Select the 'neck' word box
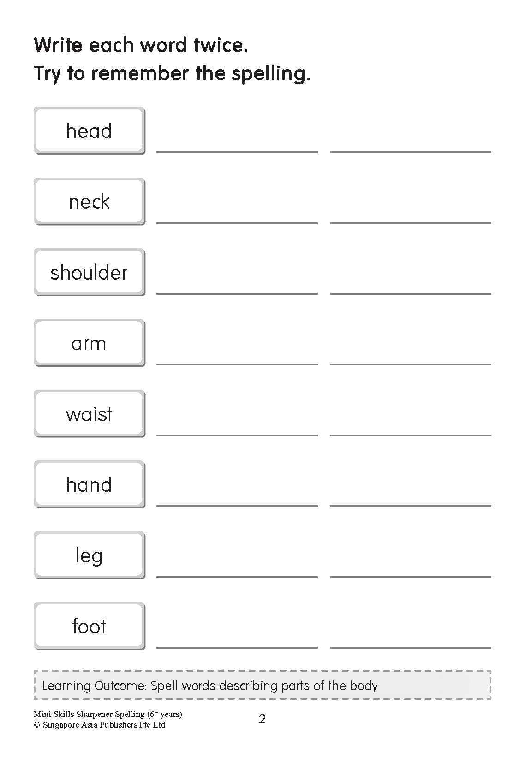This screenshot has width=532, height=758. pos(89,202)
